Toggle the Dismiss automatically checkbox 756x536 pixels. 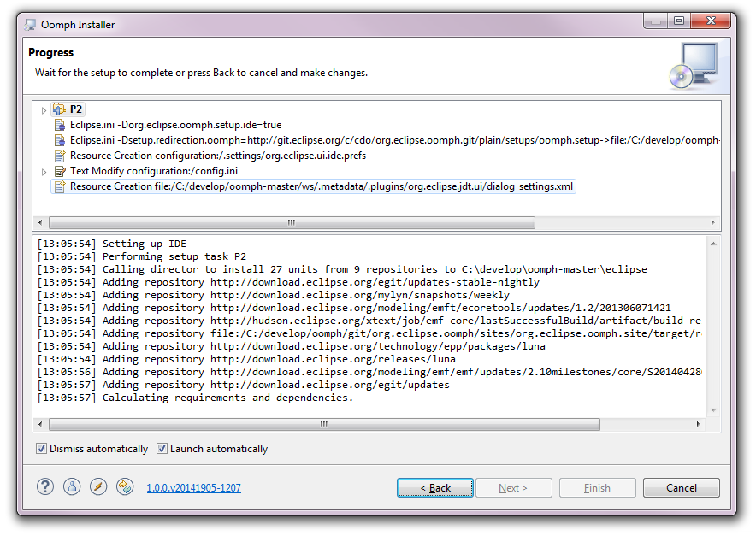click(x=41, y=449)
